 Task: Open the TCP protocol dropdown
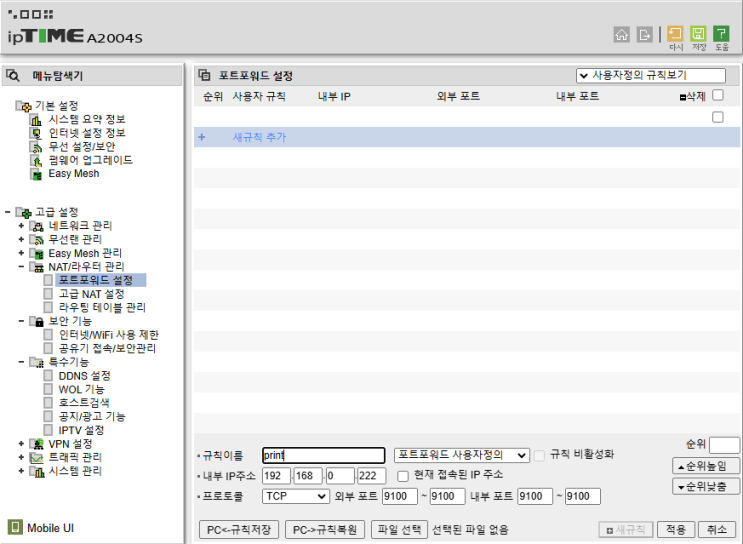coord(295,496)
